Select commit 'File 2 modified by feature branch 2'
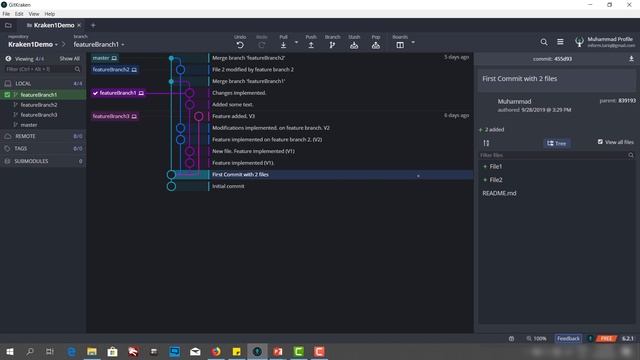The image size is (640, 360). click(253, 69)
